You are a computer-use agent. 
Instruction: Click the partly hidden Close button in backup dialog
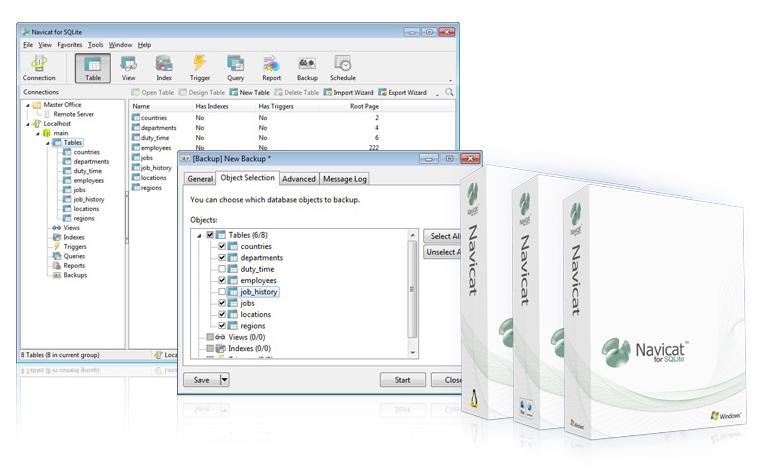point(447,379)
